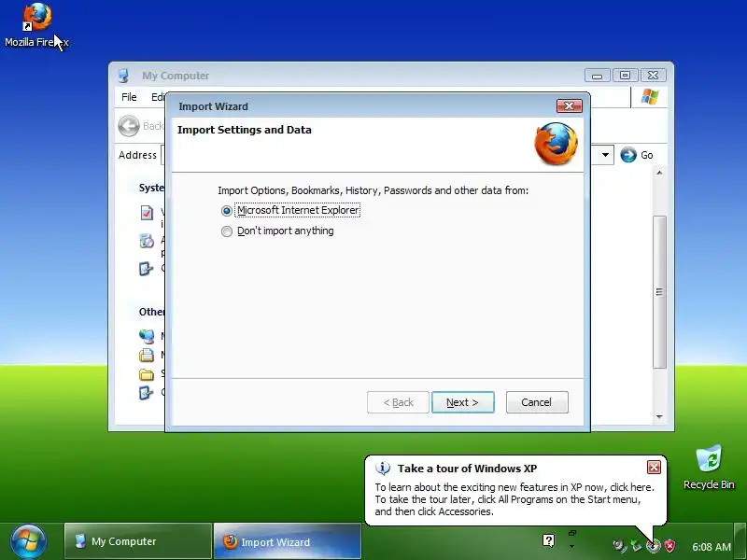This screenshot has height=560, width=747.
Task: Click the Go button text
Action: pos(646,155)
